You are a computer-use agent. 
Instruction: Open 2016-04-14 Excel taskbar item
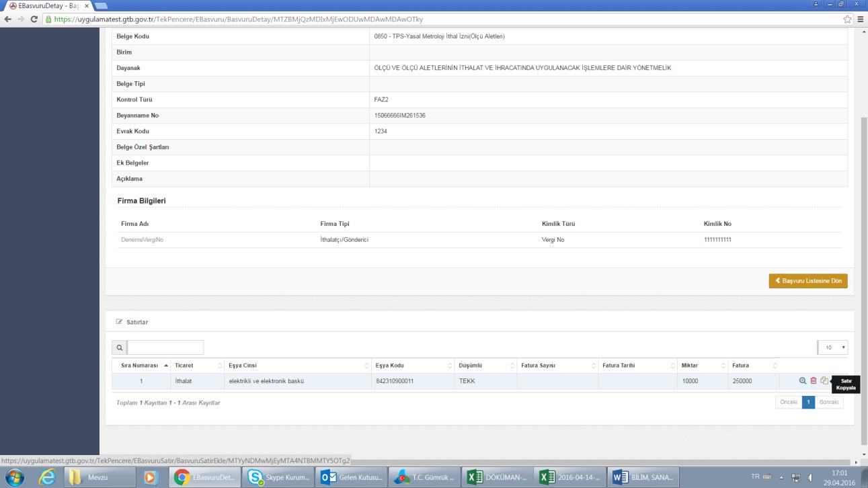571,477
